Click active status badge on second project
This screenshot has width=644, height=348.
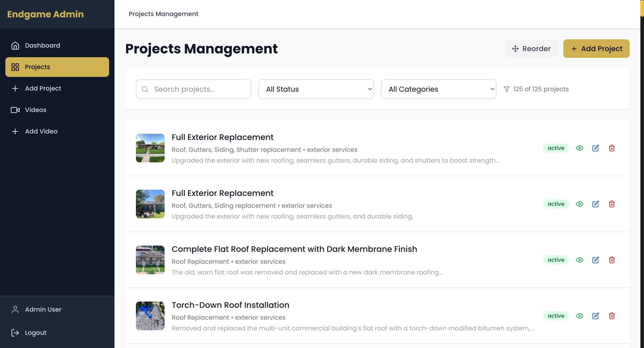556,204
